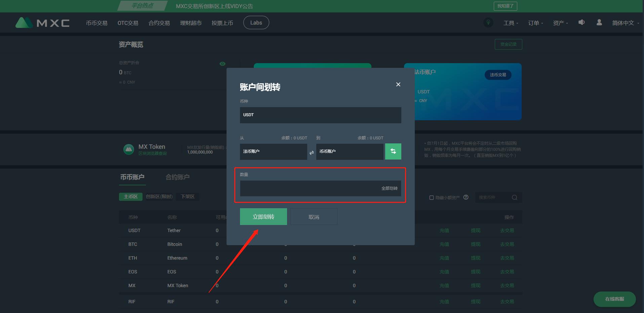Select the 下架区 zone tab

click(x=188, y=196)
